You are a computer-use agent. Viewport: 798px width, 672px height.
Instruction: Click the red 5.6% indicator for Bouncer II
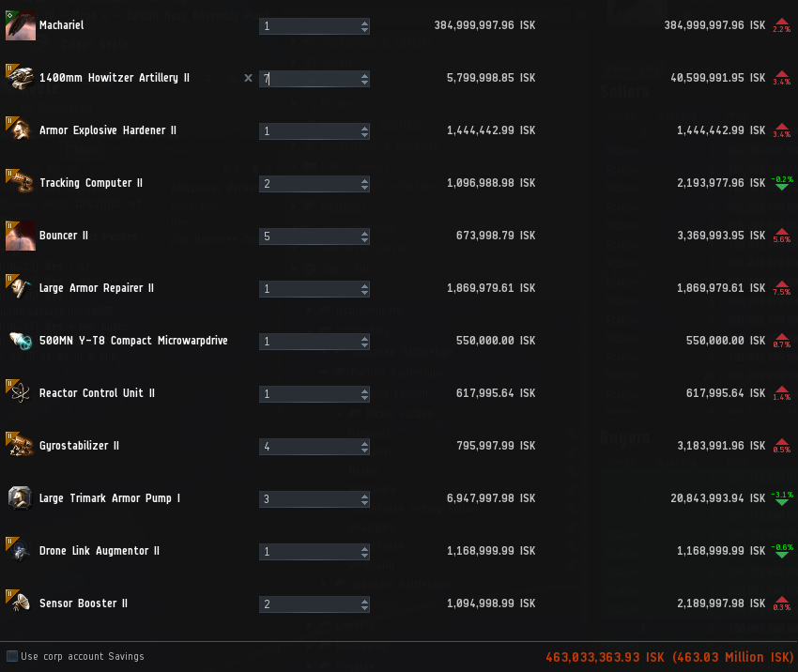point(782,236)
